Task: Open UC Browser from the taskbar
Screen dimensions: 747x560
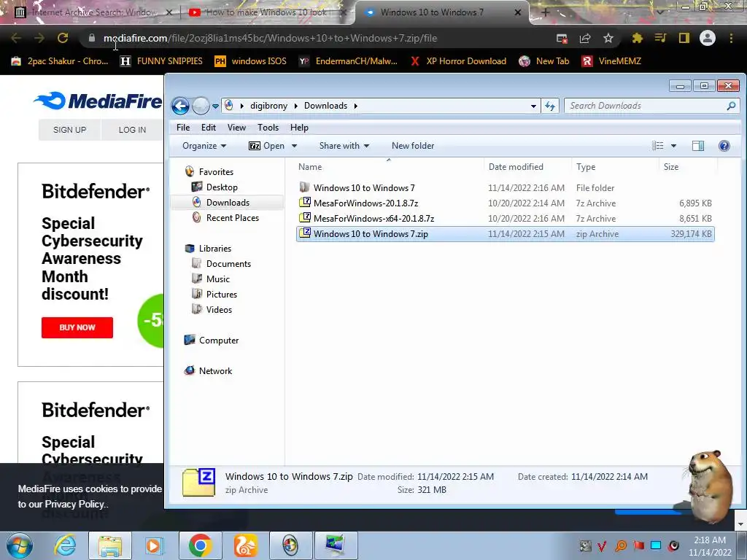Action: pyautogui.click(x=245, y=545)
